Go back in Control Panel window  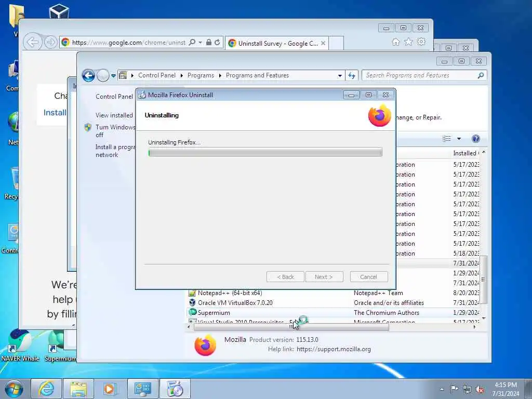88,75
